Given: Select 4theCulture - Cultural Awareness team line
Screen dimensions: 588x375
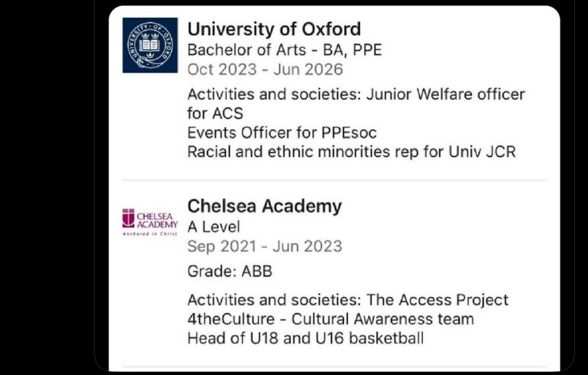Looking at the screenshot, I should (330, 319).
